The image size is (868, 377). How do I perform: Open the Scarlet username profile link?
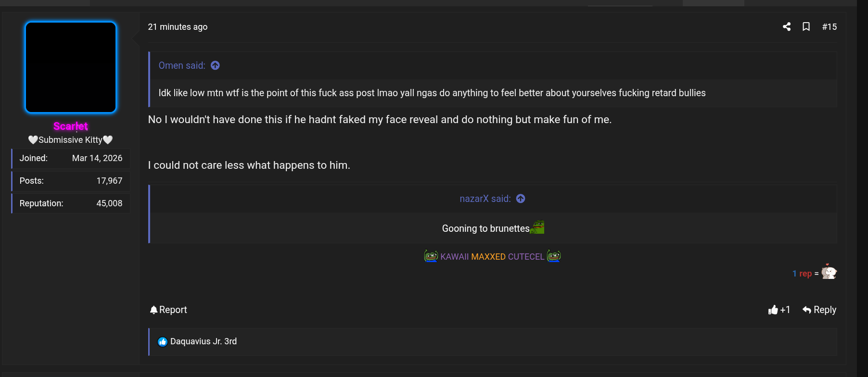(71, 126)
